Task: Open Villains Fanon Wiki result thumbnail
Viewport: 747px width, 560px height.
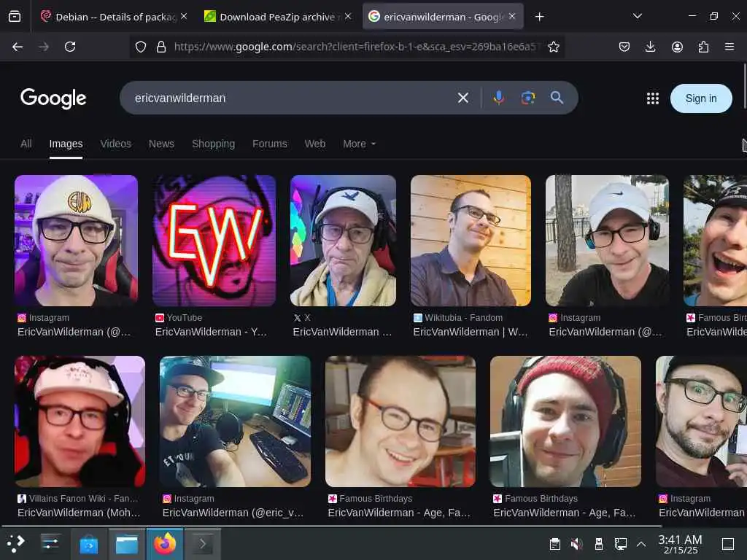Action: (x=80, y=421)
